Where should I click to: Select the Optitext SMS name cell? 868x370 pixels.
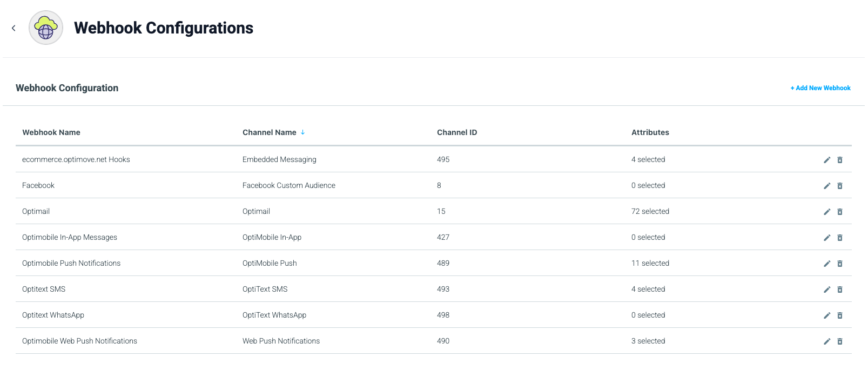pyautogui.click(x=44, y=289)
